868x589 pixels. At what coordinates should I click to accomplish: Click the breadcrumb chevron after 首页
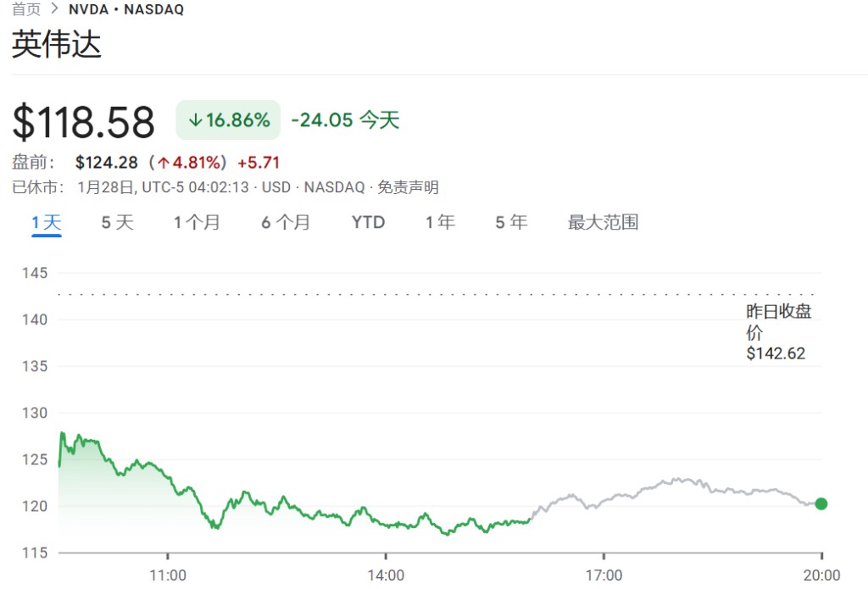[54, 8]
